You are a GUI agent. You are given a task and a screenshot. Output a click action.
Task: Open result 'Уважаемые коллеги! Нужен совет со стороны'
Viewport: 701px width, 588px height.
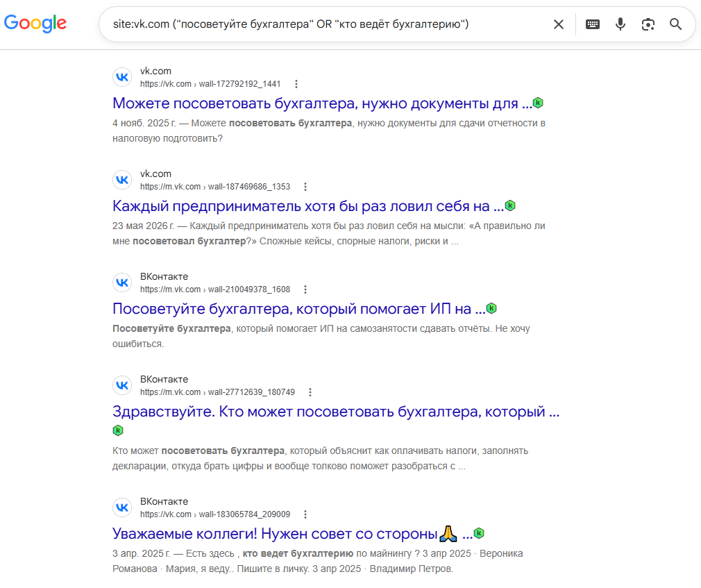point(292,533)
